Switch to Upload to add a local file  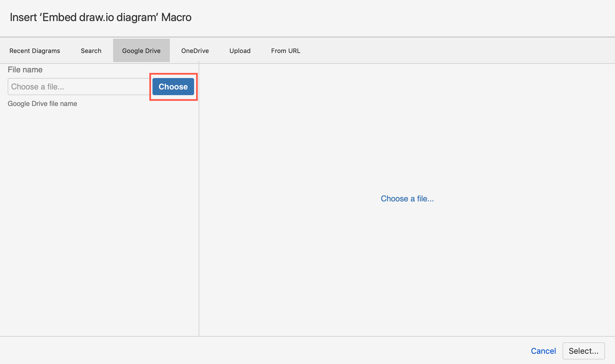tap(240, 50)
